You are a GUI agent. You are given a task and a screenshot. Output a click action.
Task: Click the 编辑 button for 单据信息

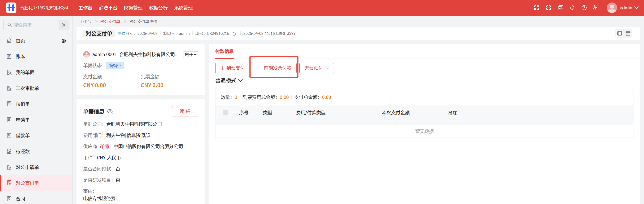185,111
